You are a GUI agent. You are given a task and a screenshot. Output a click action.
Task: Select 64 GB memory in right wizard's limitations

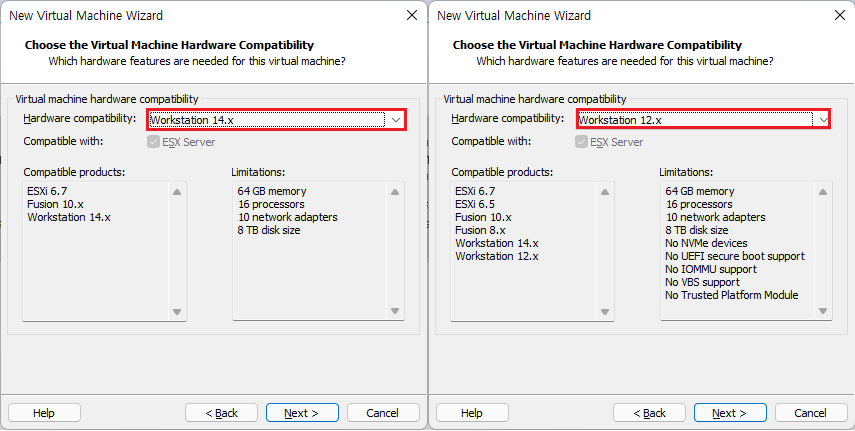click(x=700, y=191)
